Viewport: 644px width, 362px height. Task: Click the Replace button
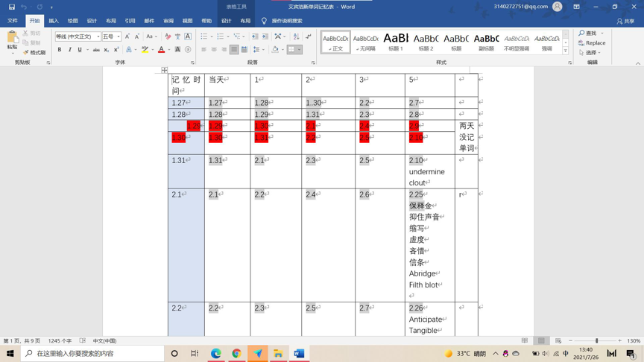click(592, 42)
